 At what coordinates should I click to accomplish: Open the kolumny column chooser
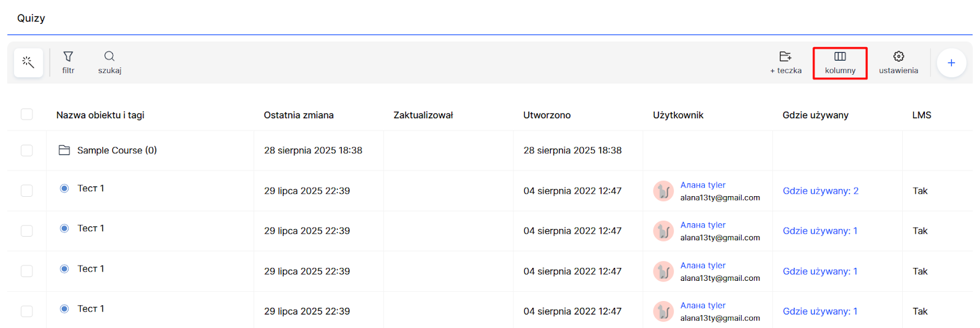[840, 63]
